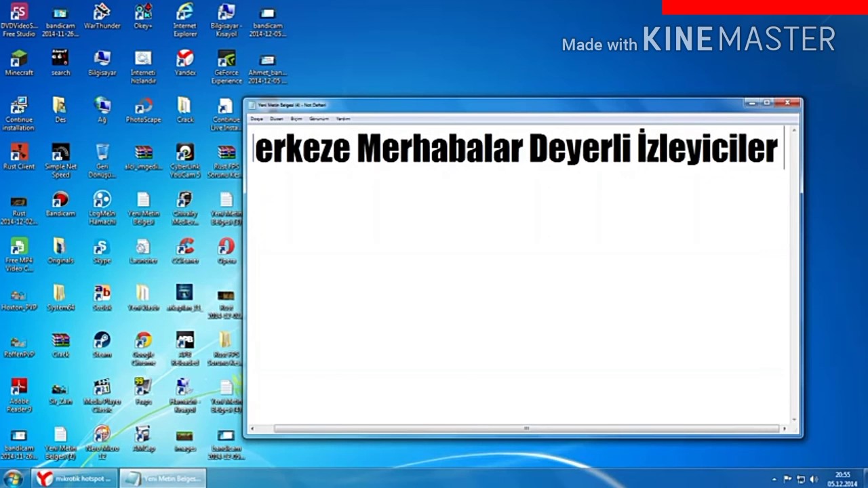
Task: Open the volume speaker tray icon
Action: tap(814, 479)
